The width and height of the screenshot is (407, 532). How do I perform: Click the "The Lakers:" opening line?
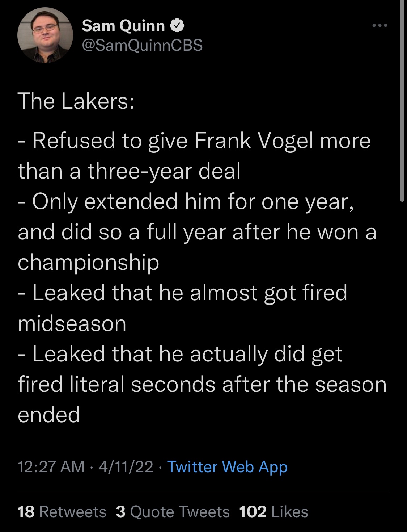tap(76, 101)
